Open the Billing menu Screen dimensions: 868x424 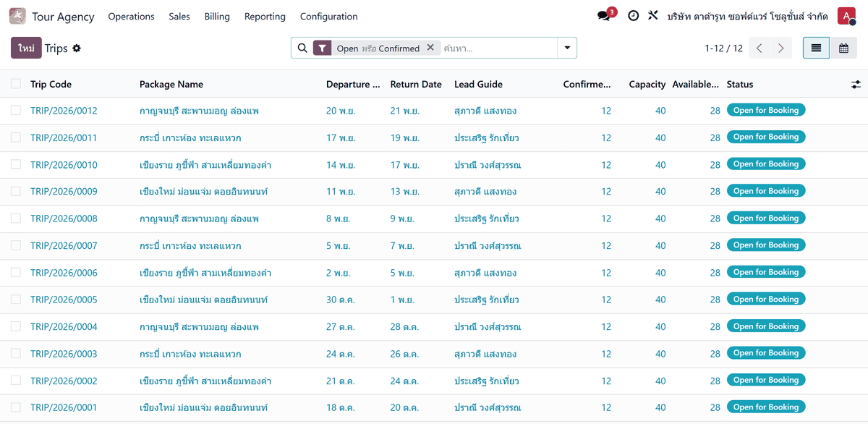click(x=217, y=16)
